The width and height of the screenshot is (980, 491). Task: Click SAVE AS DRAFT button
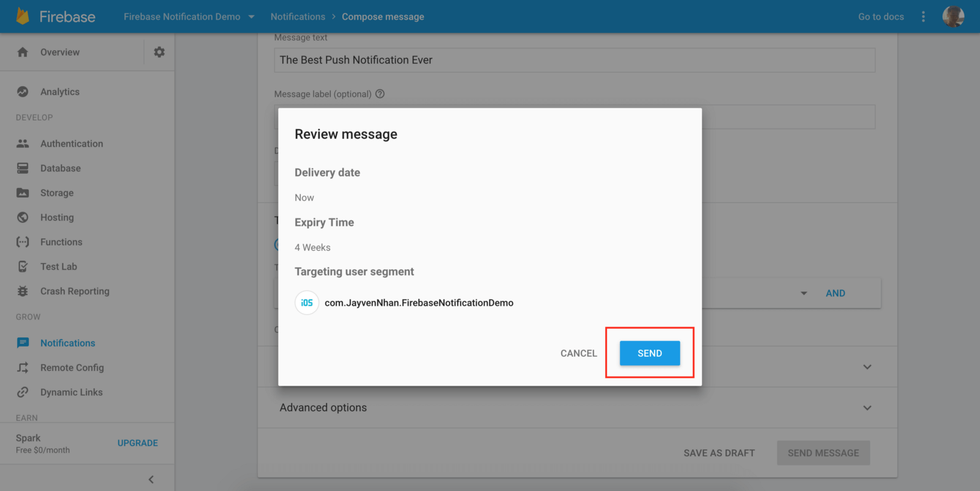click(x=719, y=453)
